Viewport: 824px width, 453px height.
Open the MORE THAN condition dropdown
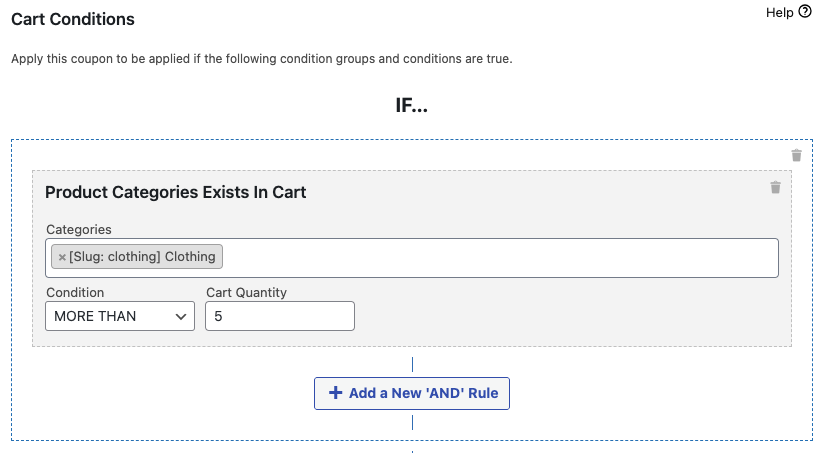pos(120,316)
